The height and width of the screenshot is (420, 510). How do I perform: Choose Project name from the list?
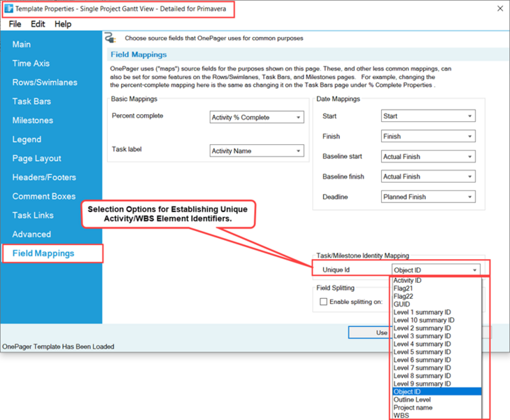[x=436, y=407]
